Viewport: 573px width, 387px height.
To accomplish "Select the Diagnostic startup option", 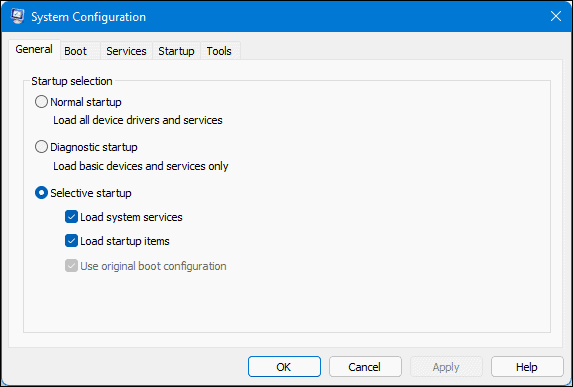I will click(41, 147).
